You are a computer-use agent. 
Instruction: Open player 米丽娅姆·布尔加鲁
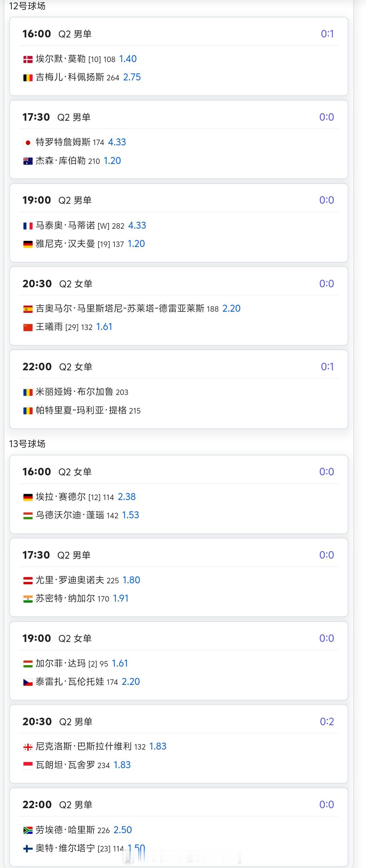[75, 392]
